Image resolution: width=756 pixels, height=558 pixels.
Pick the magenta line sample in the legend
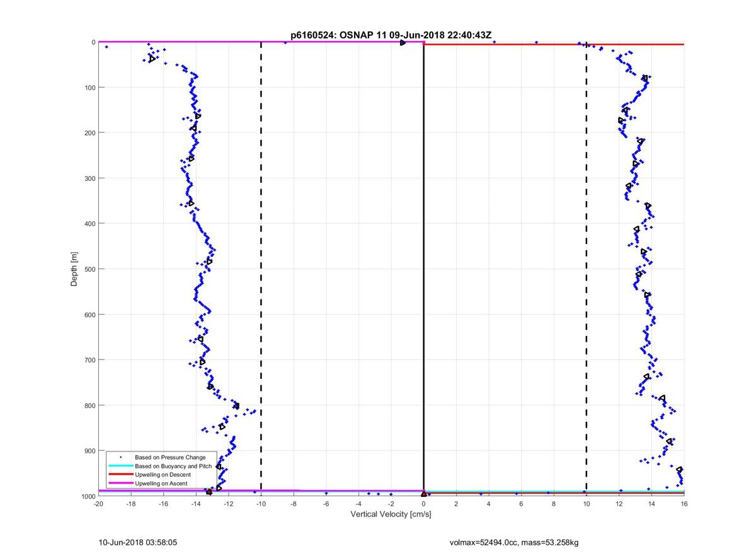click(x=120, y=483)
